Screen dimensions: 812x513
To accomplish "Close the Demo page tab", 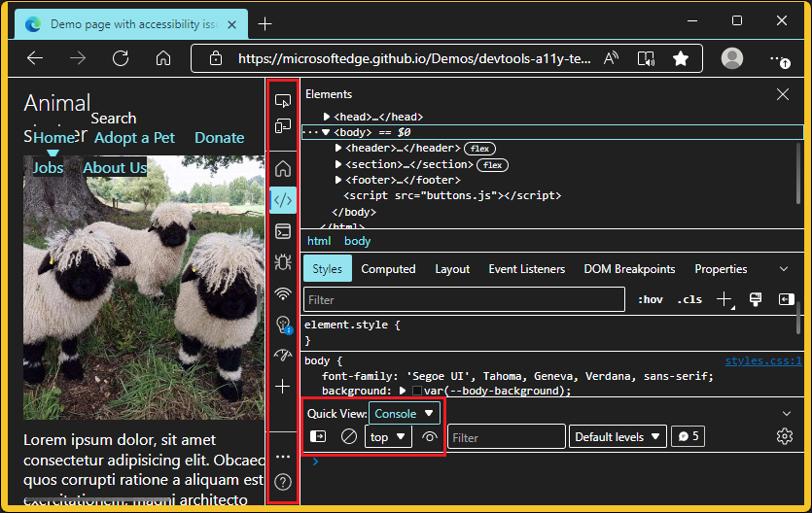I will coord(232,24).
